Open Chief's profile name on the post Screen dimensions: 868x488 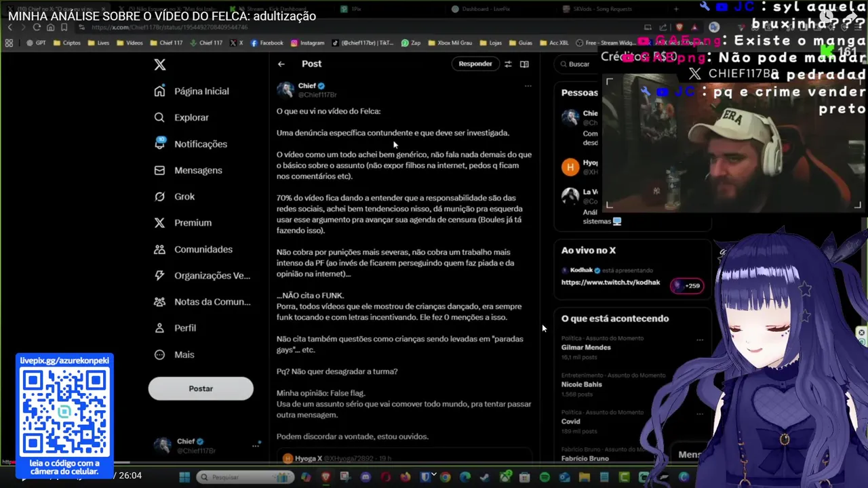307,85
